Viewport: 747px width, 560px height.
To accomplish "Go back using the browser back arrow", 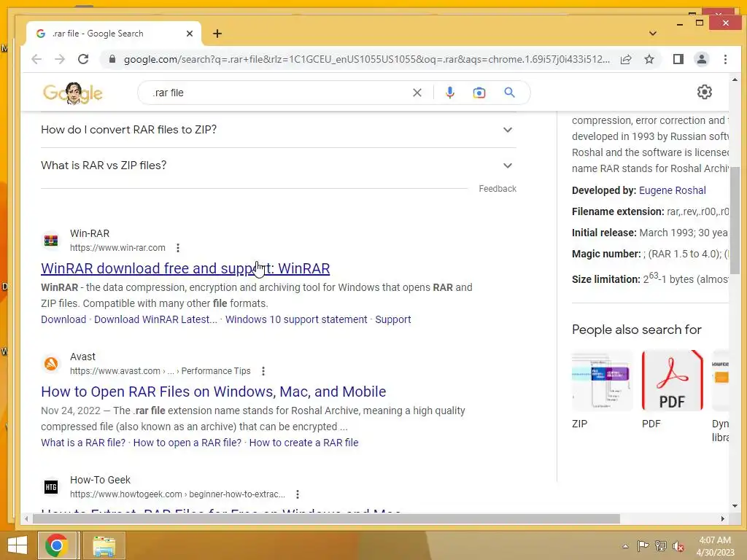I will pos(36,59).
